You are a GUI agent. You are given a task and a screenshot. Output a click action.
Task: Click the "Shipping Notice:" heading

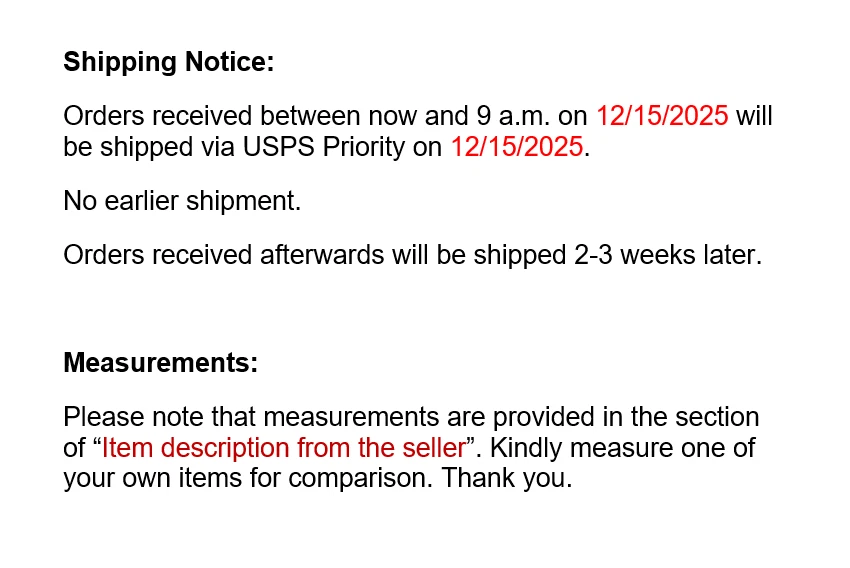[168, 62]
